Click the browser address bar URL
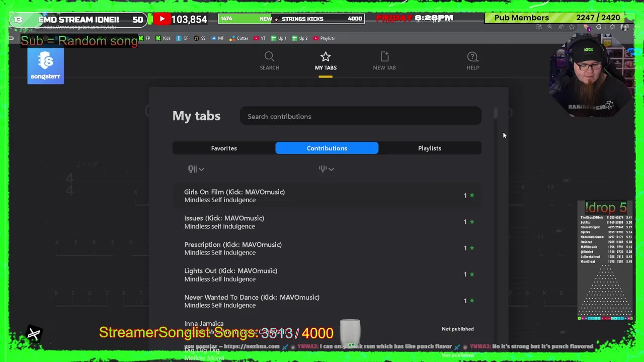The image size is (644, 362). pyautogui.click(x=80, y=27)
